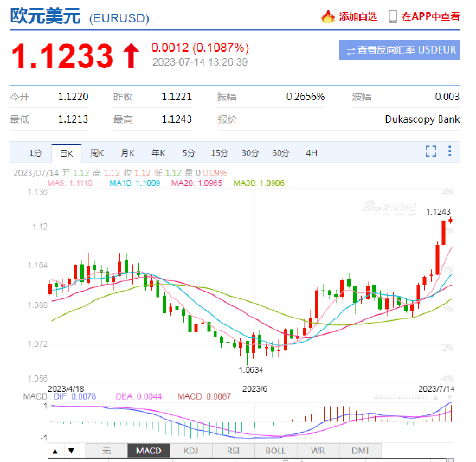Switch to the 15分 chart tab

click(220, 153)
